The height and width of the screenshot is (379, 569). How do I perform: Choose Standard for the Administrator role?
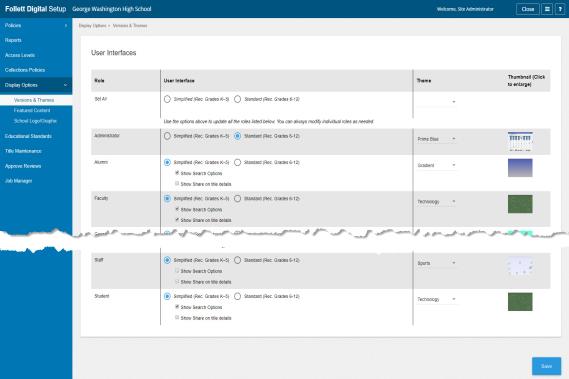[x=238, y=136]
